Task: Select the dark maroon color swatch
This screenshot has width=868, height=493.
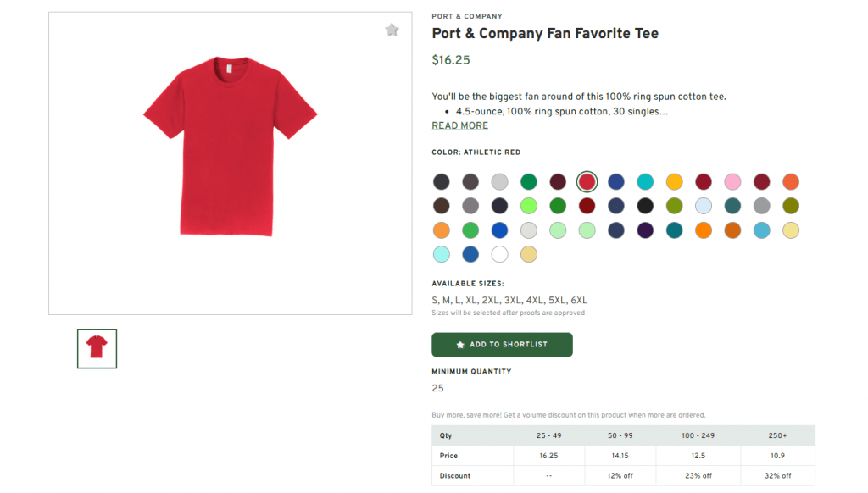Action: [558, 181]
